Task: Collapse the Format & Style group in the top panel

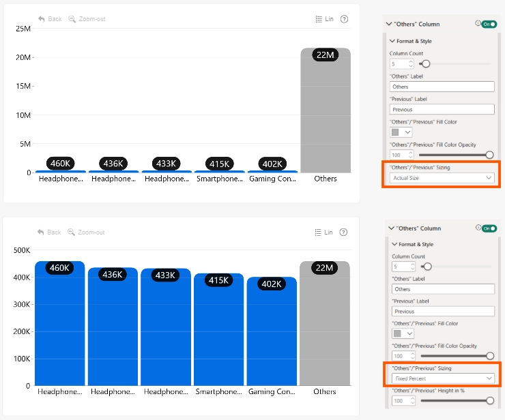Action: (392, 41)
